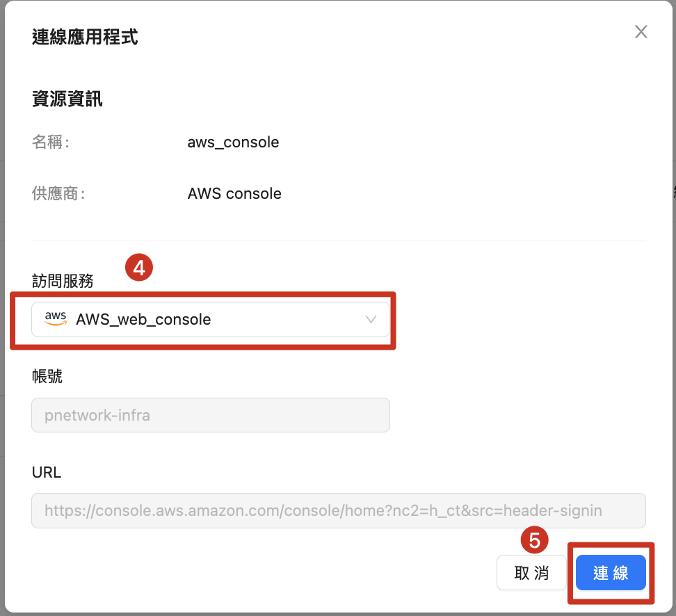This screenshot has width=676, height=616.
Task: Click the URL field label
Action: pos(47,473)
